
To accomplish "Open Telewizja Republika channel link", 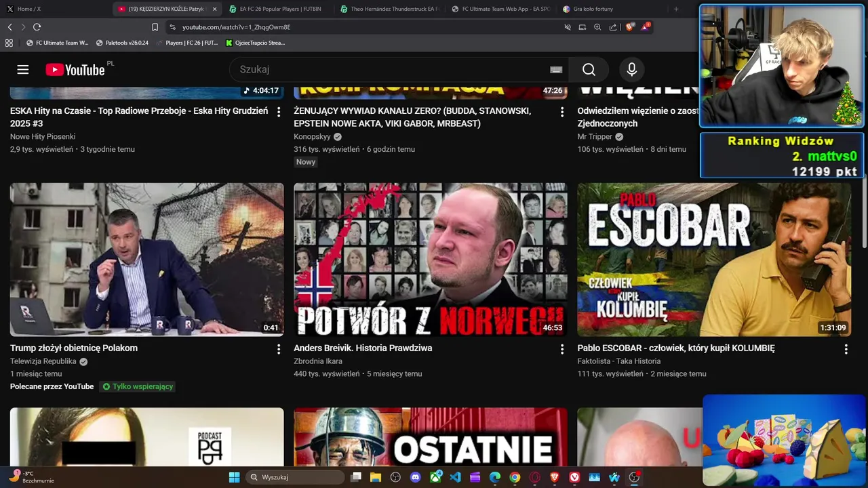I will pos(43,361).
